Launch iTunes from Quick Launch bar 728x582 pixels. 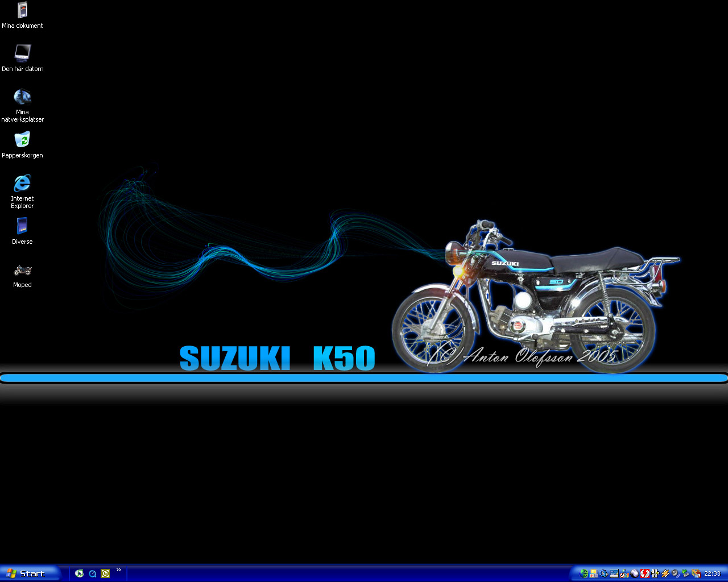pos(80,573)
